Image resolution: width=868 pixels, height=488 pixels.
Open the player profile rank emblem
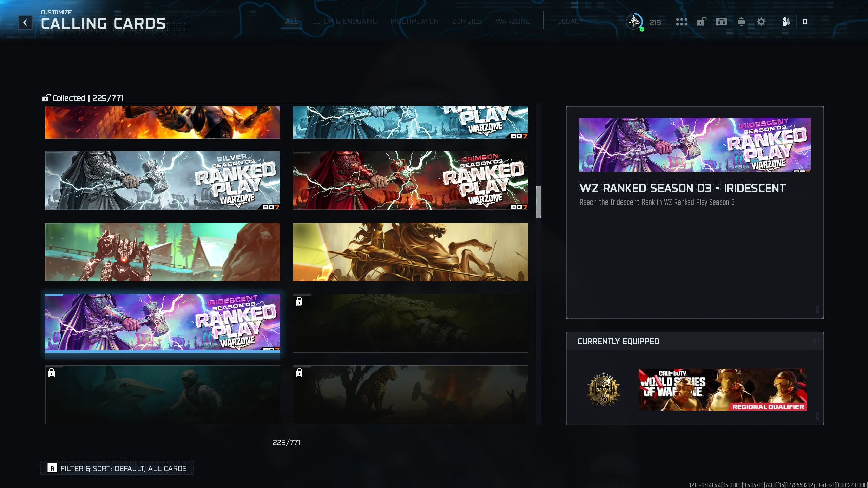(634, 22)
